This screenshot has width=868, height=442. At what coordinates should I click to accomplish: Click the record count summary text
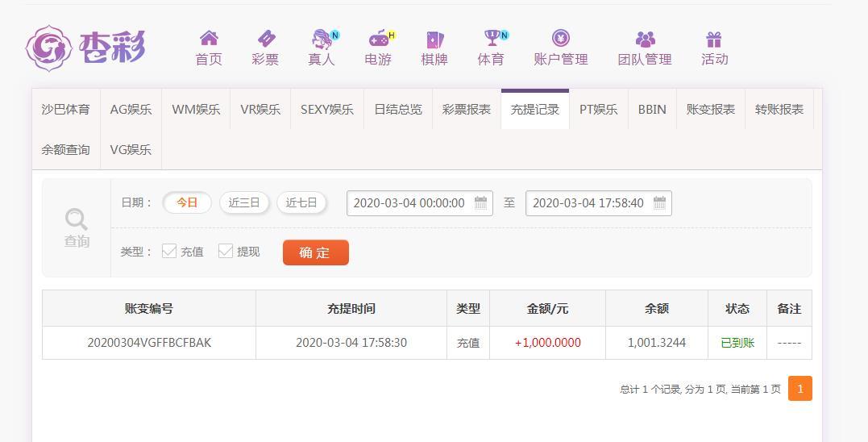pyautogui.click(x=700, y=390)
